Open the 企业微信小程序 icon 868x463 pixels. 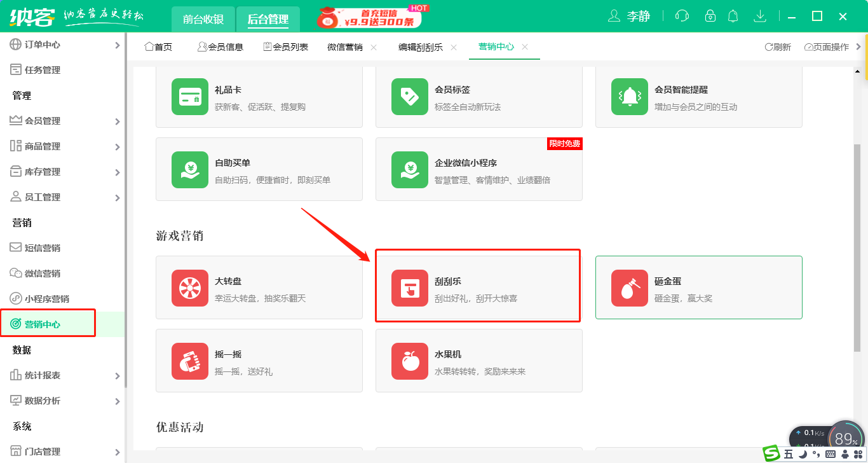[410, 170]
